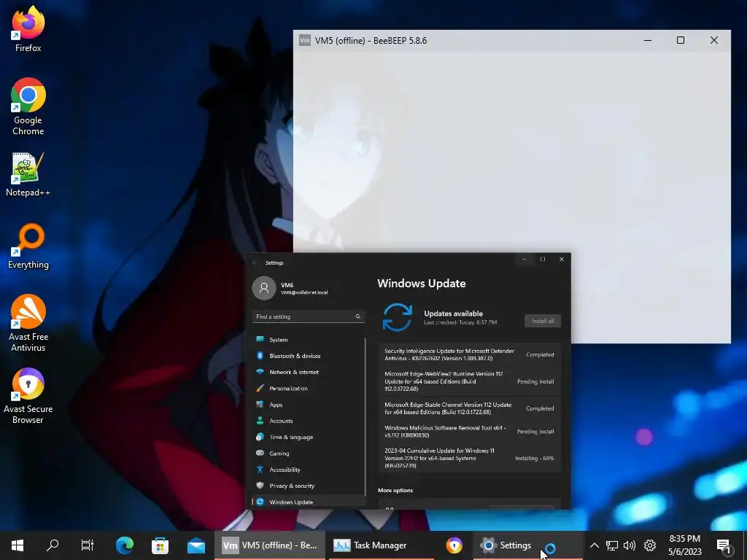The width and height of the screenshot is (747, 560).
Task: Select the Edge-Stable Channel update entry
Action: coord(470,408)
